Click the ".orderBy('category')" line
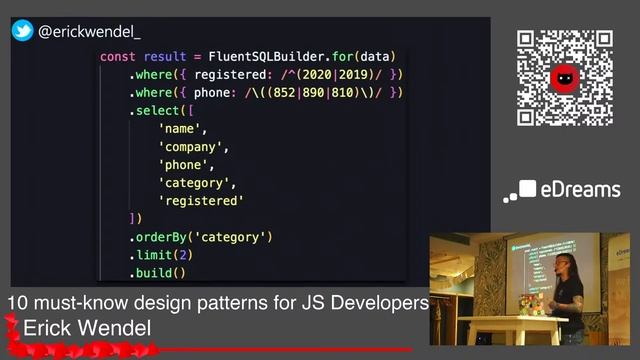The height and width of the screenshot is (360, 640). coord(201,237)
